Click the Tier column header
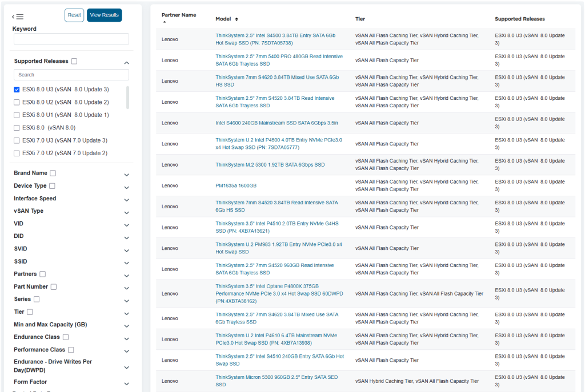 click(360, 19)
